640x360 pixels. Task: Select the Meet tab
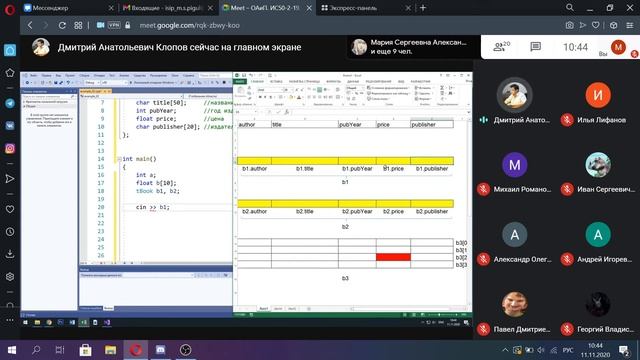coord(267,8)
